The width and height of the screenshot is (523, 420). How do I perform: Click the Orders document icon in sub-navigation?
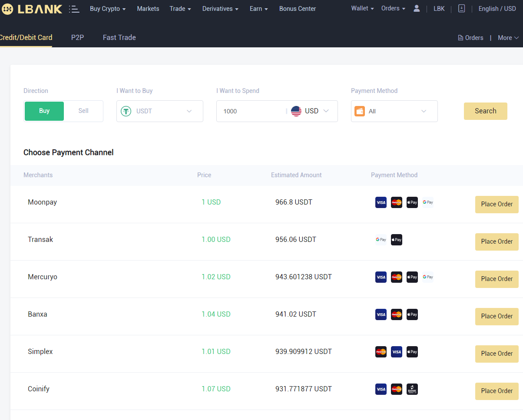point(460,38)
